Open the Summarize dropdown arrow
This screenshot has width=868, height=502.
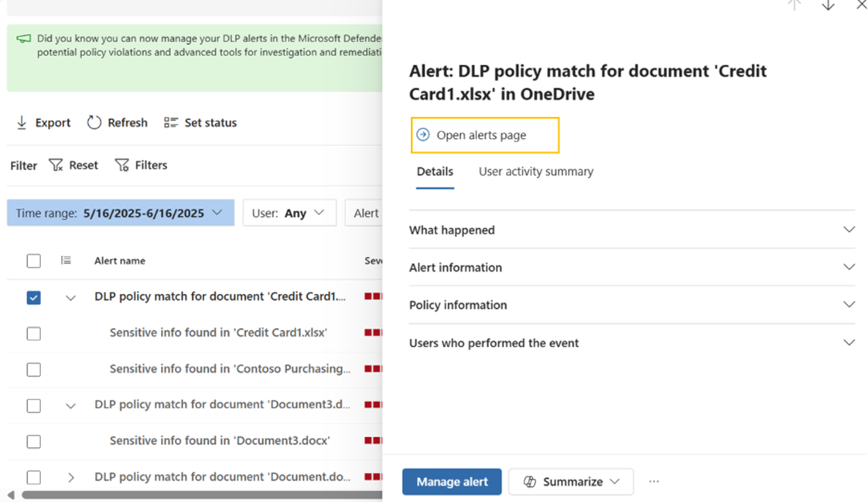(615, 482)
